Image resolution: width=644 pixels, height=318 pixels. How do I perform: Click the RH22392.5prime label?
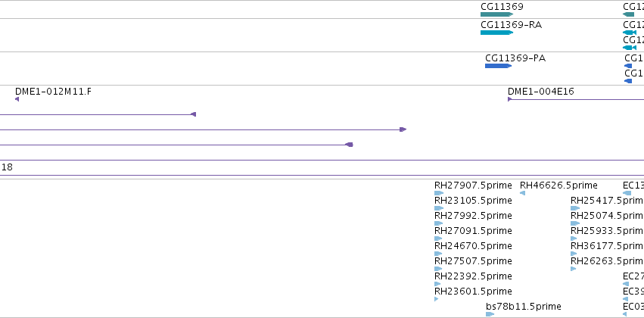473,276
